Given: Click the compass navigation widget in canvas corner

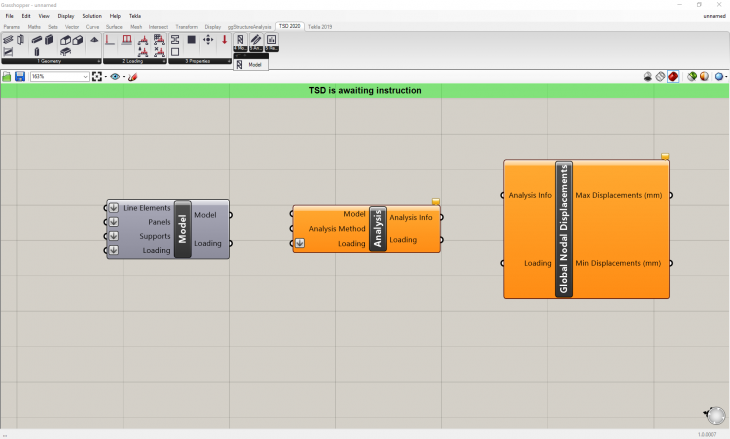Looking at the screenshot, I should (716, 415).
